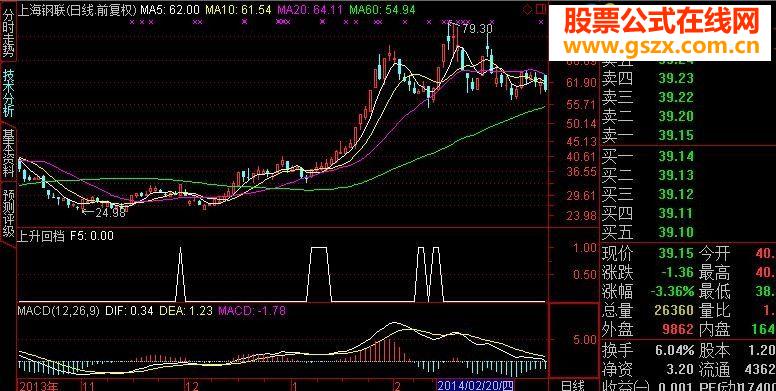
Task: Click the 卖一 price 39.15
Action: pos(676,135)
